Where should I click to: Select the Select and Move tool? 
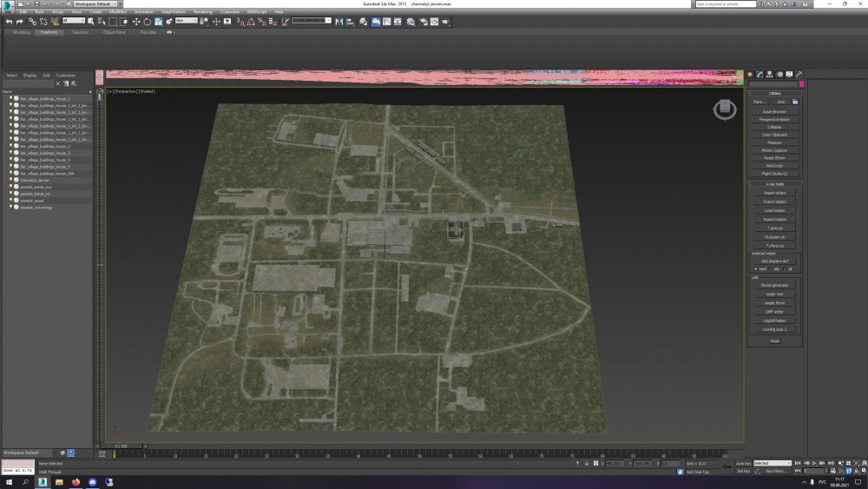136,22
